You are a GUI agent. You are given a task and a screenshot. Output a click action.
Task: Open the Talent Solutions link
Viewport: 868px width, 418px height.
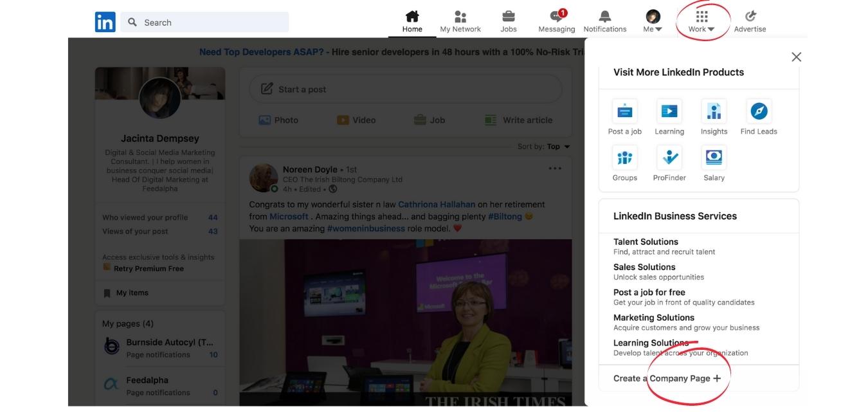pos(646,242)
